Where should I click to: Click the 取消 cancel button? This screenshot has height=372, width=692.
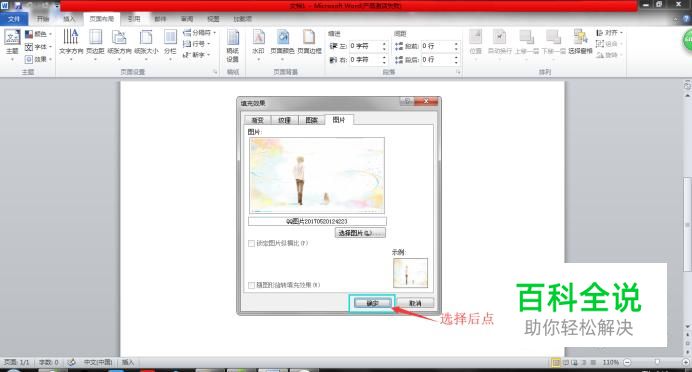[x=415, y=303]
